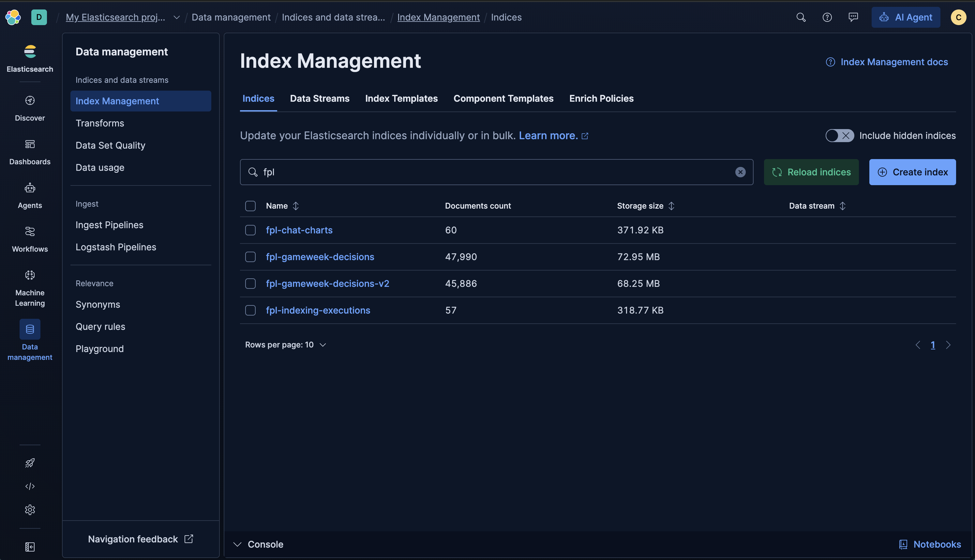Image resolution: width=975 pixels, height=560 pixels.
Task: Open the help menu icon
Action: (827, 17)
